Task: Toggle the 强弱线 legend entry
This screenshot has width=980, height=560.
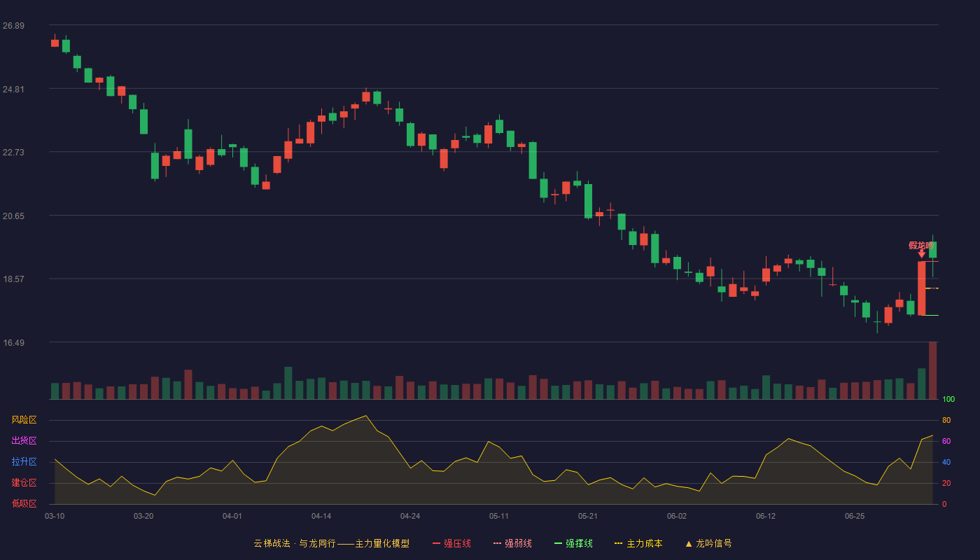Action: tap(512, 543)
